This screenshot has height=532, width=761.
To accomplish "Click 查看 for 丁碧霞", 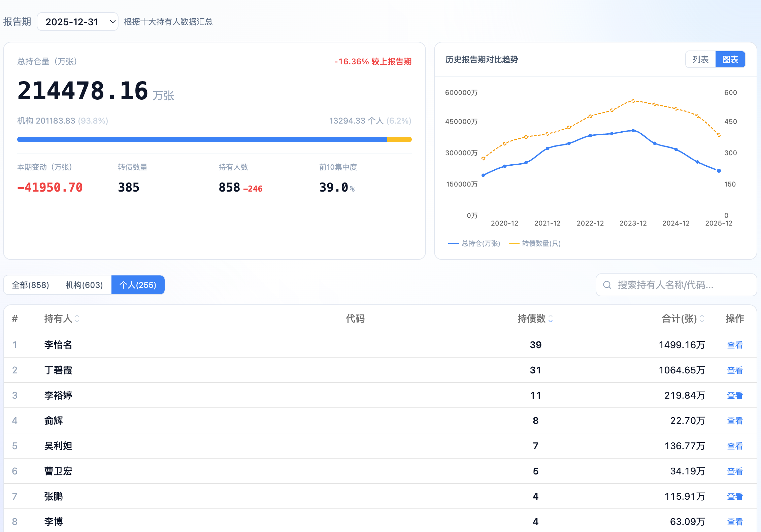I will tap(735, 370).
